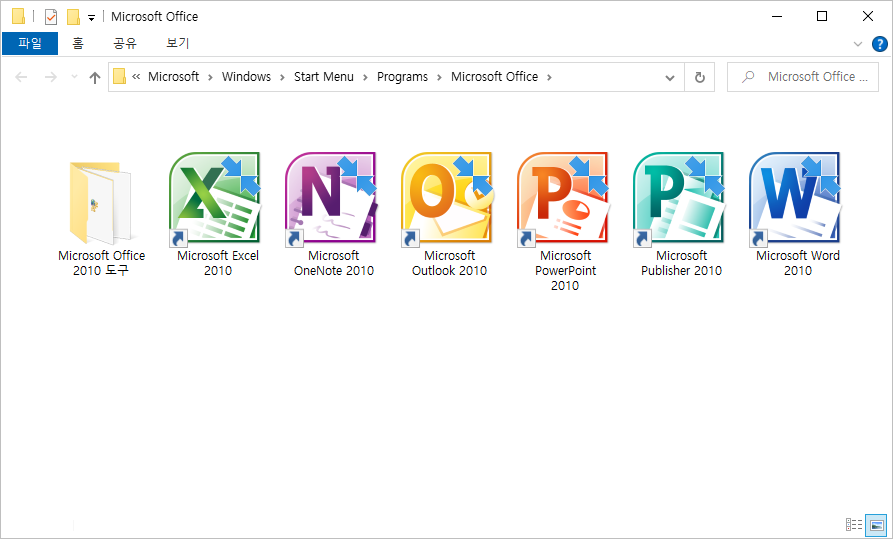The height and width of the screenshot is (539, 893).
Task: Open address bar history dropdown
Action: point(670,77)
